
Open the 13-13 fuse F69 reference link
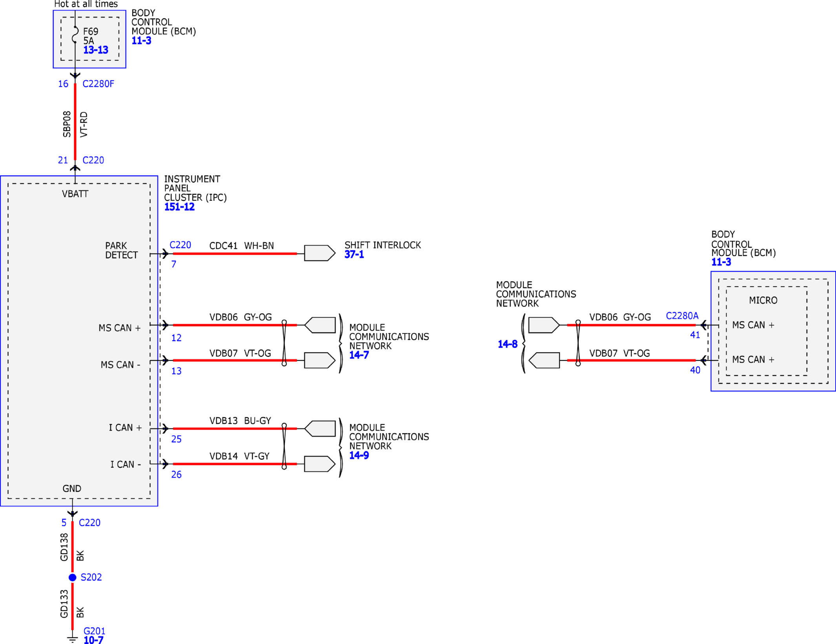coord(95,50)
